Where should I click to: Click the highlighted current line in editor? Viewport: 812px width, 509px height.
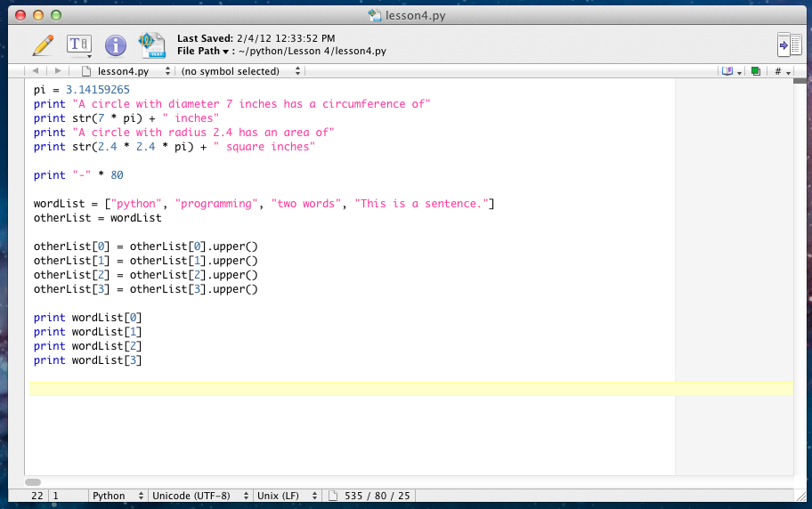411,389
